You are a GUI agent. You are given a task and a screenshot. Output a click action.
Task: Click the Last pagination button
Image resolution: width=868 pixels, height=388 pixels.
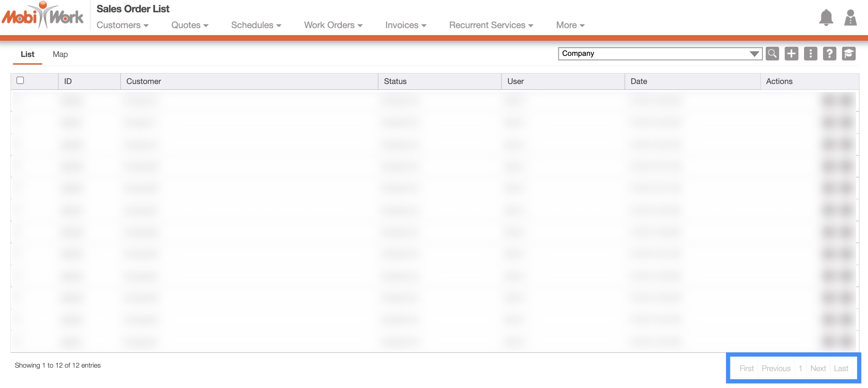pyautogui.click(x=841, y=368)
